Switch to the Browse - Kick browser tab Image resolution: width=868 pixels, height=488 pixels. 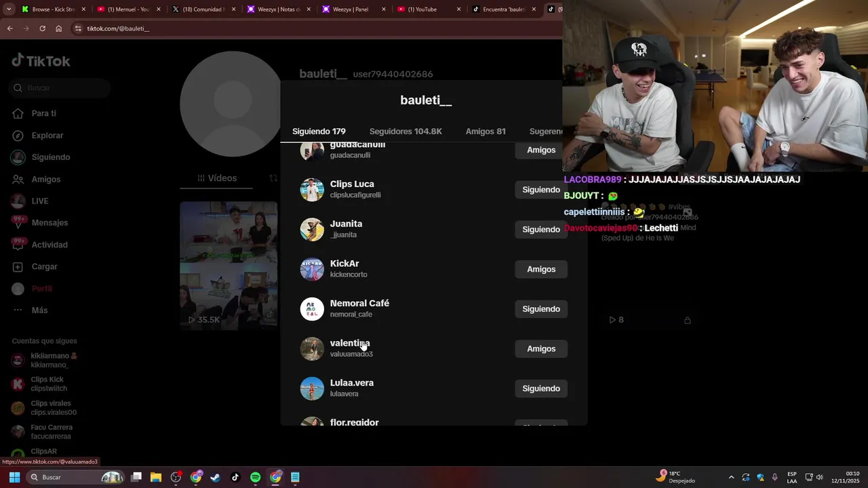click(x=54, y=9)
